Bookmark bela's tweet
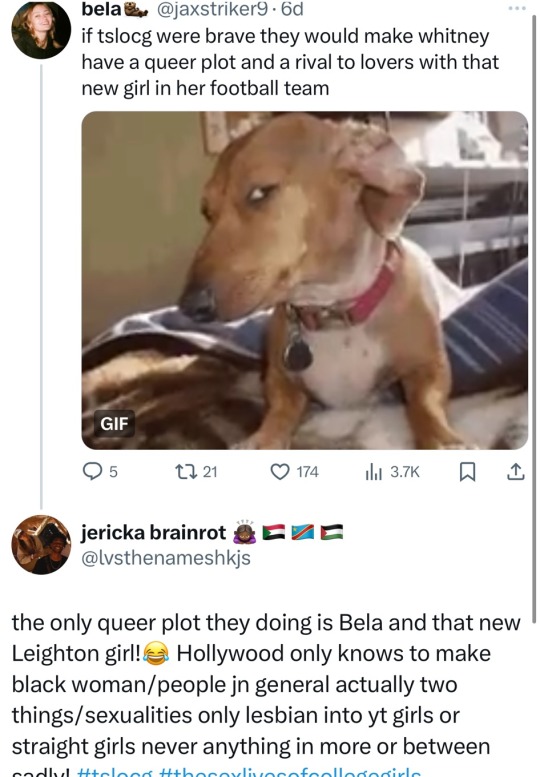 (x=467, y=472)
